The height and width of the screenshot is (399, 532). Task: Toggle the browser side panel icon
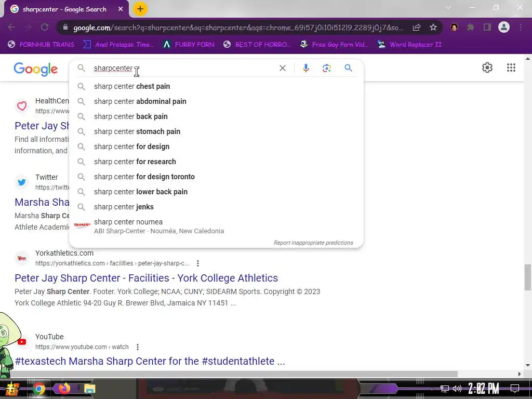(487, 27)
